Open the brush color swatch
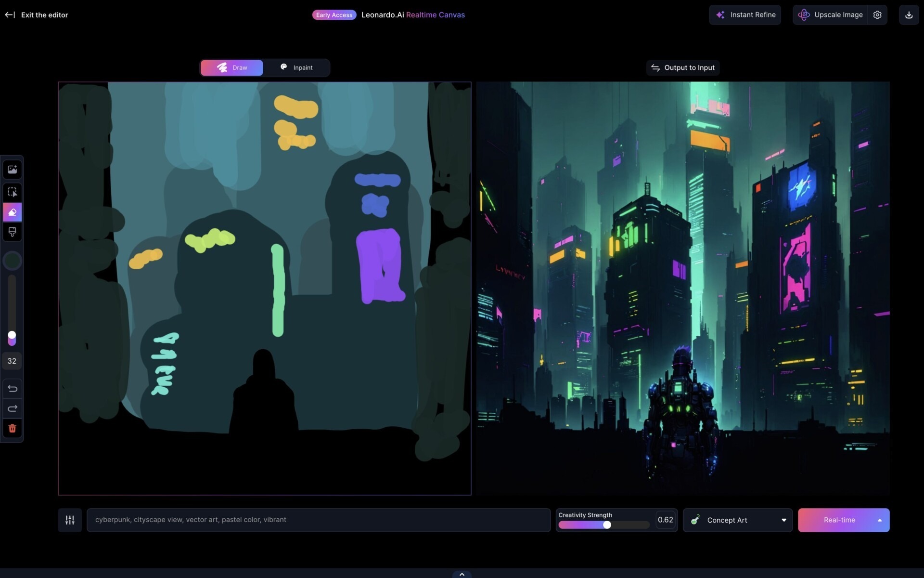This screenshot has height=578, width=924. point(12,261)
